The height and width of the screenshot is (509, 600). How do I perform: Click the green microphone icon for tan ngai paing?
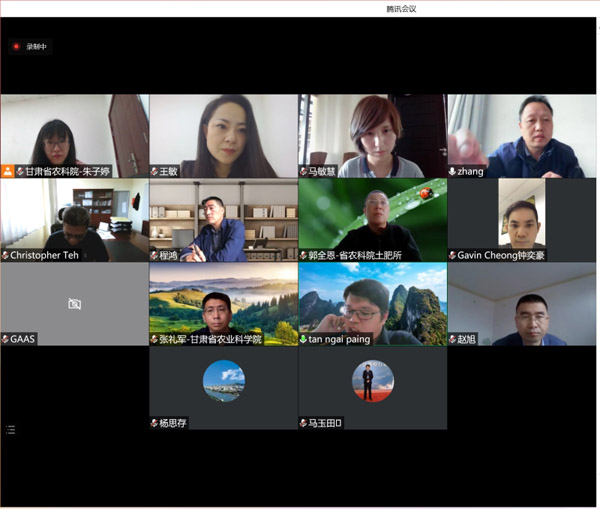point(304,339)
